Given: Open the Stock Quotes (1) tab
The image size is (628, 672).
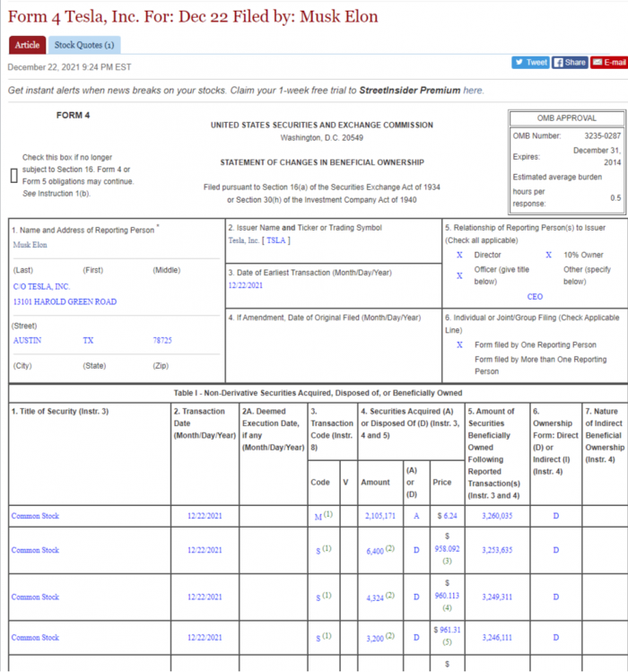Looking at the screenshot, I should coord(84,45).
